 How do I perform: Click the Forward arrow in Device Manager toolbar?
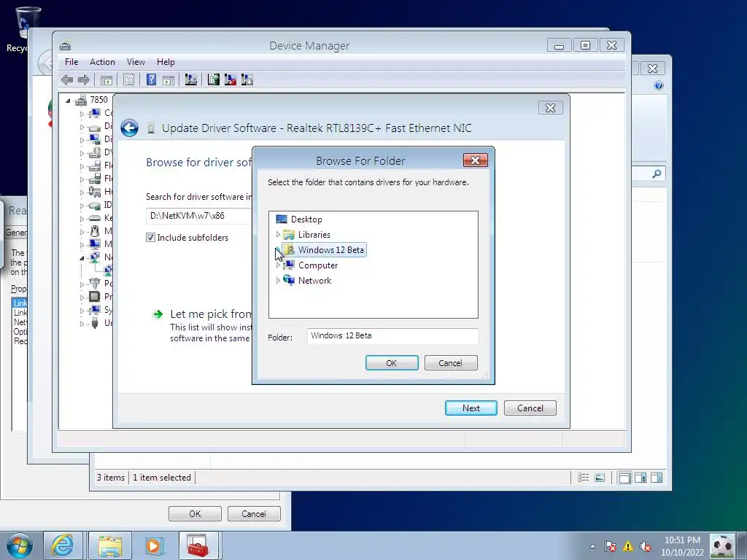[84, 79]
